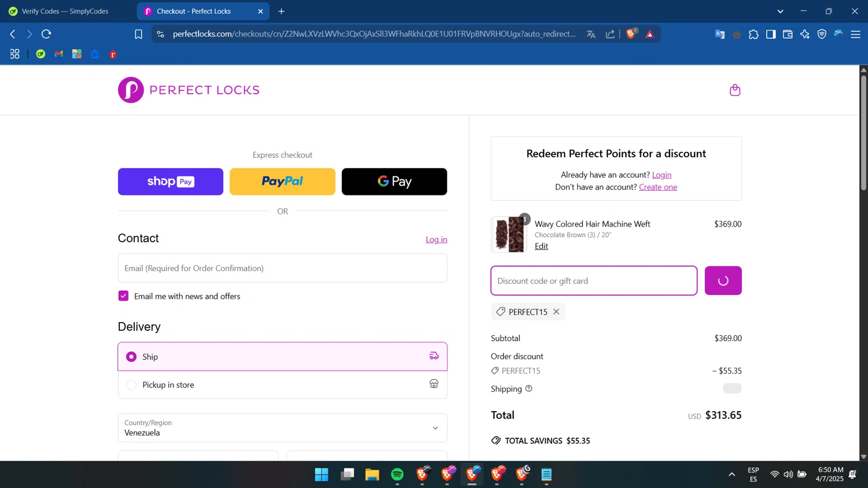Open Leo AI assistant icon
This screenshot has height=488, width=868.
805,35
